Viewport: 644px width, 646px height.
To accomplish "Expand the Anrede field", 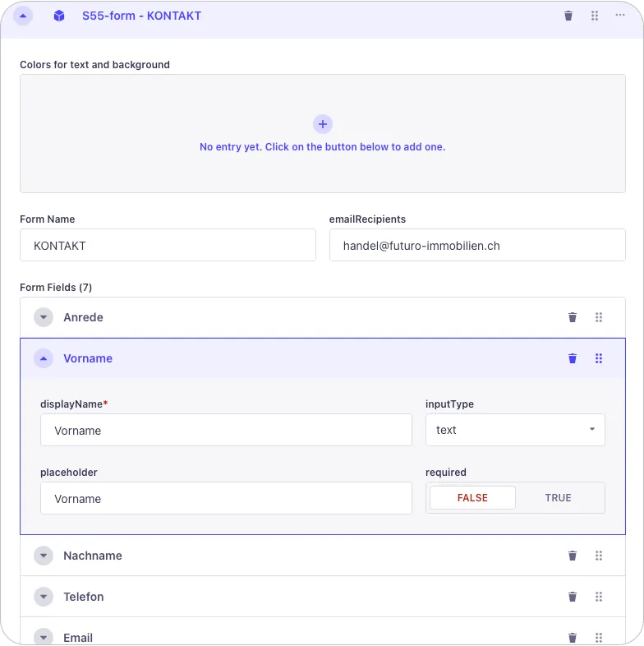I will (44, 317).
